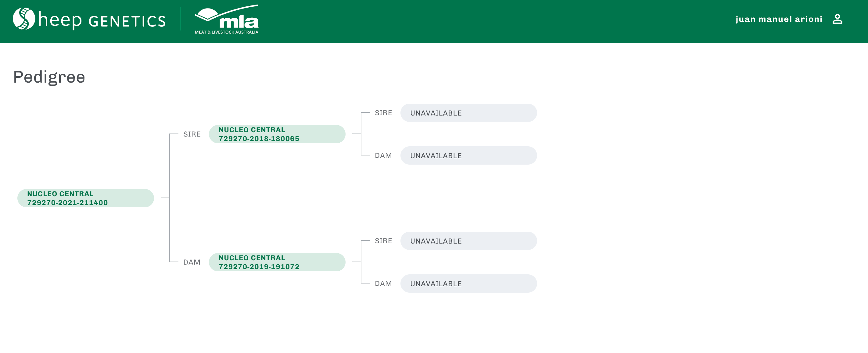Viewport: 868px width, 353px height.
Task: Click the unavailable sire of animal 191072
Action: coord(468,241)
